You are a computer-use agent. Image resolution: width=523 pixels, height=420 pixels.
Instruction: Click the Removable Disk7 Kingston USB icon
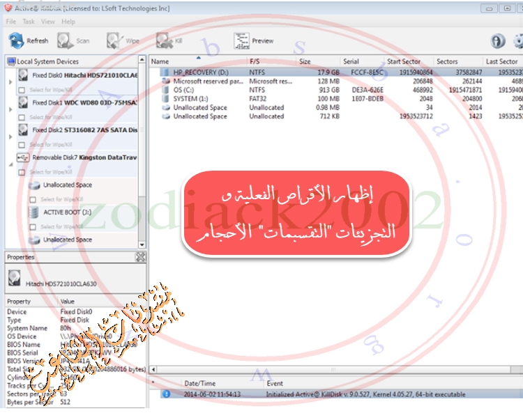point(23,157)
